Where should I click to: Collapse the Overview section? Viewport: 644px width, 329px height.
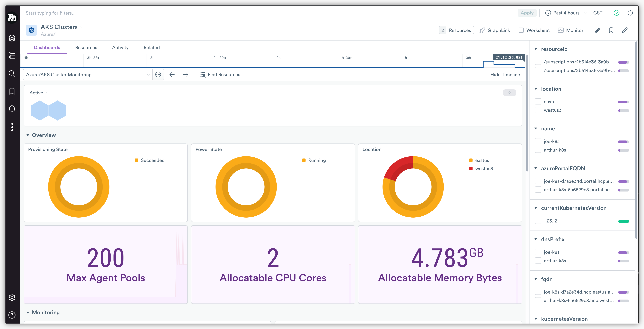[28, 135]
